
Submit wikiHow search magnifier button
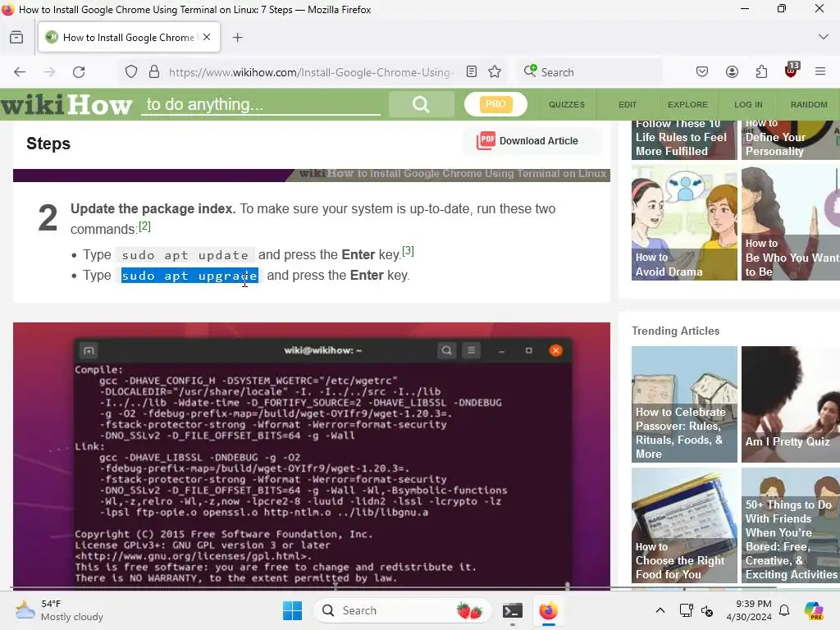pyautogui.click(x=421, y=104)
